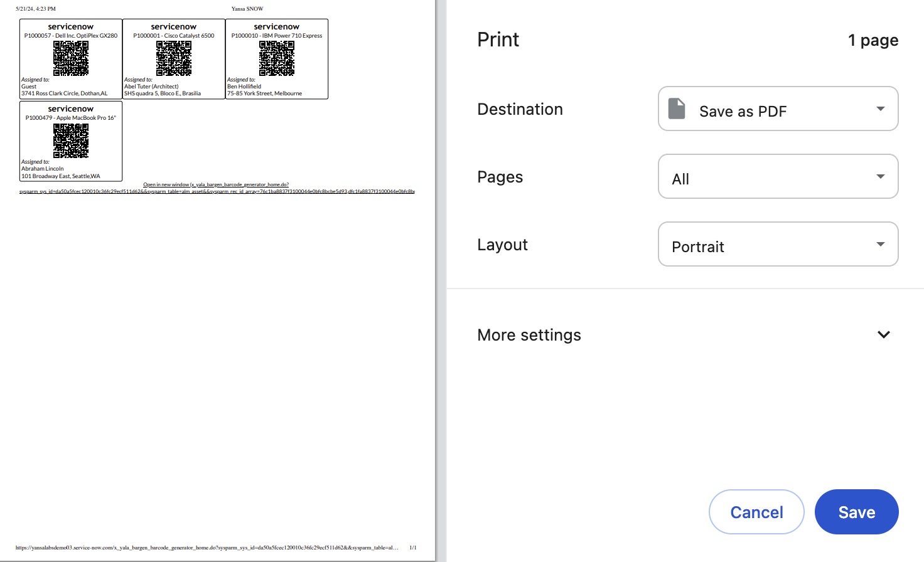Image resolution: width=924 pixels, height=562 pixels.
Task: Click the 'Open in new window' link in preview
Action: point(217,188)
